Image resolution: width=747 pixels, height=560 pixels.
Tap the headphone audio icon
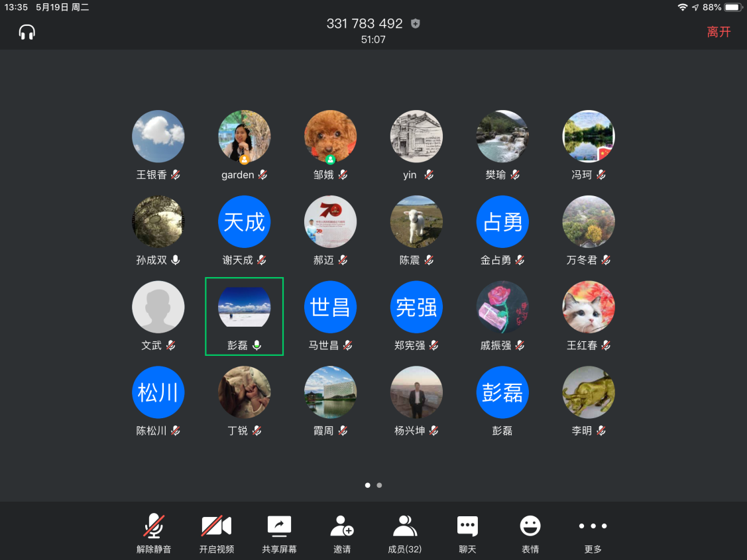click(27, 32)
